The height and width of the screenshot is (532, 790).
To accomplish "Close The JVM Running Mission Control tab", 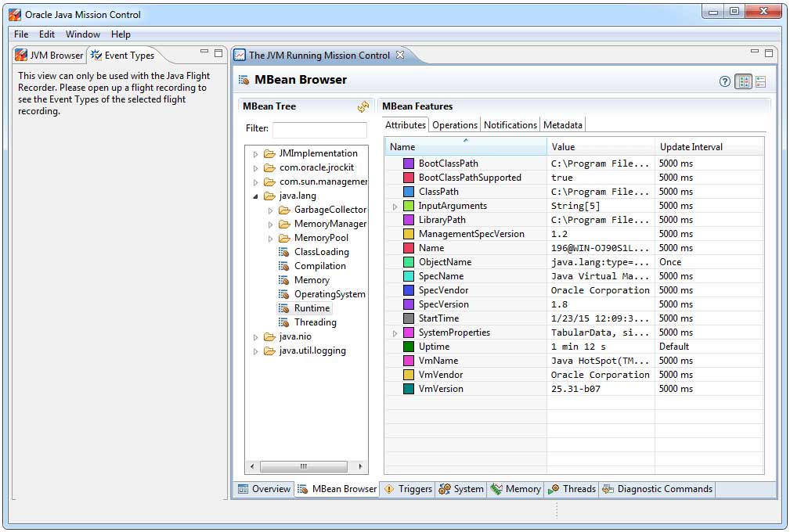I will click(400, 55).
